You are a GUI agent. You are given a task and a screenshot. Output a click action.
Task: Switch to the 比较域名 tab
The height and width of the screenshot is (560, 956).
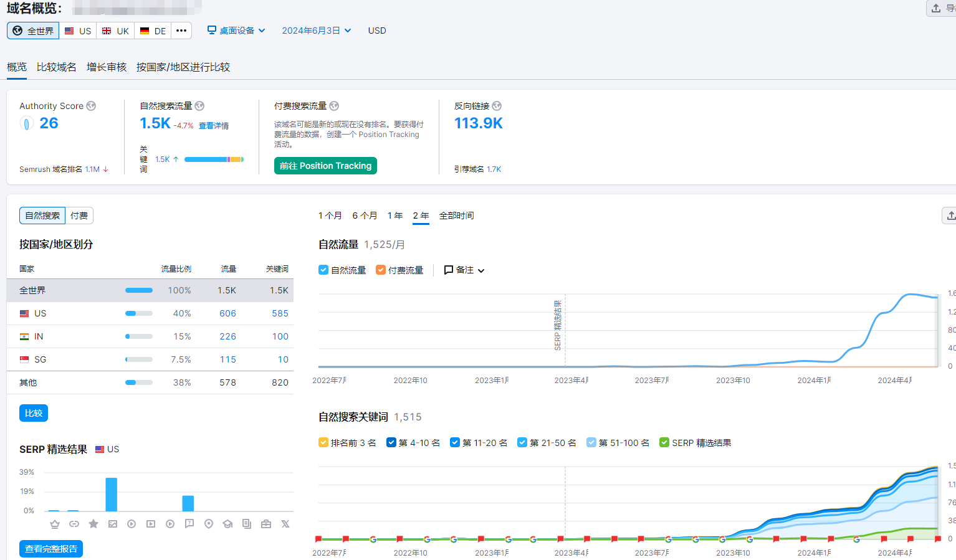56,67
